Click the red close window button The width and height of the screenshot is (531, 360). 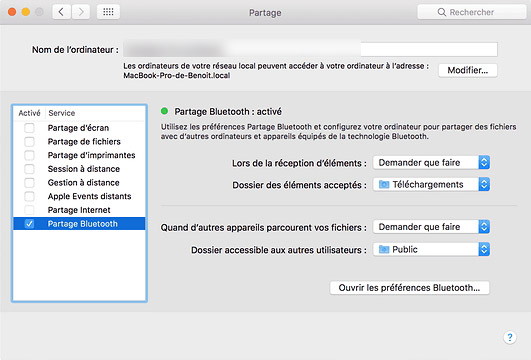point(12,12)
